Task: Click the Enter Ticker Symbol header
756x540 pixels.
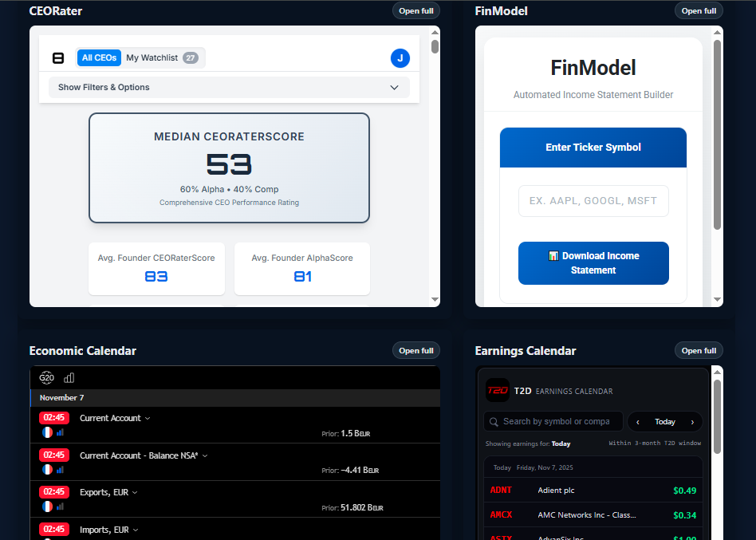Action: pyautogui.click(x=593, y=148)
